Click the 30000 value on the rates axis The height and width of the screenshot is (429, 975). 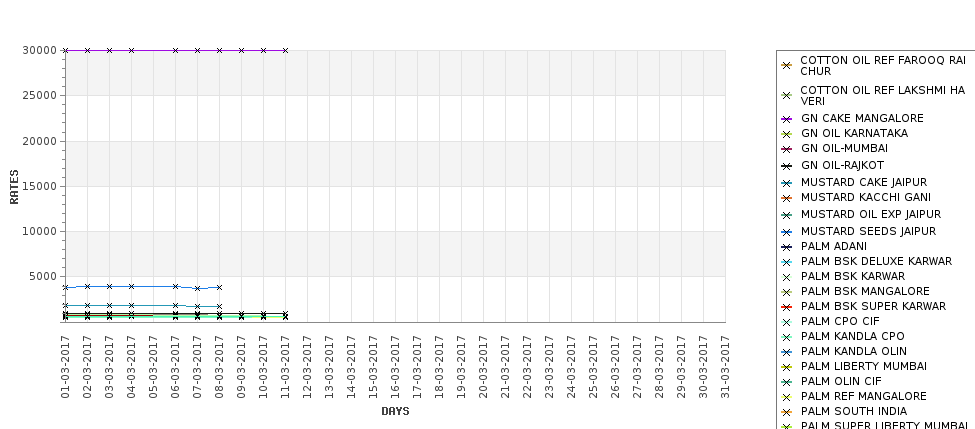[36, 50]
